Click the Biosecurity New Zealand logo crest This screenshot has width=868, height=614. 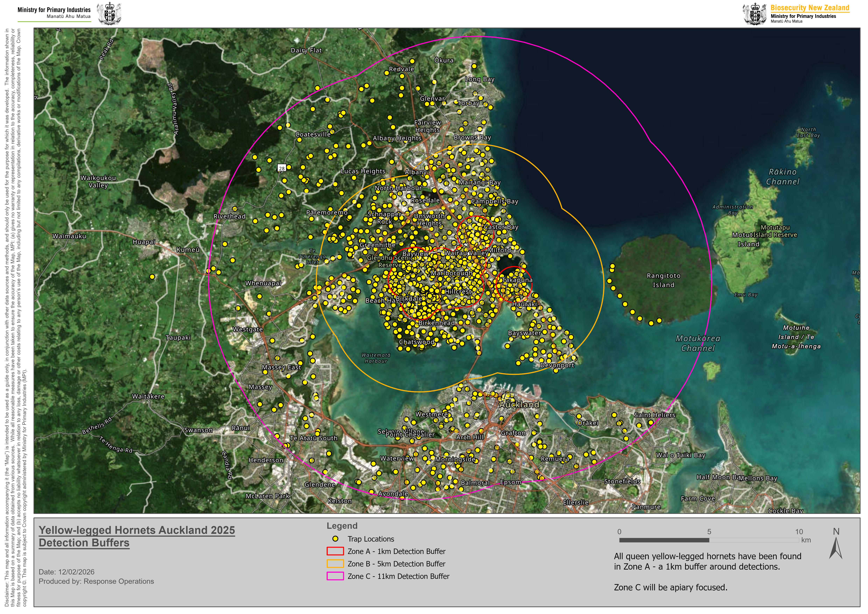(755, 14)
